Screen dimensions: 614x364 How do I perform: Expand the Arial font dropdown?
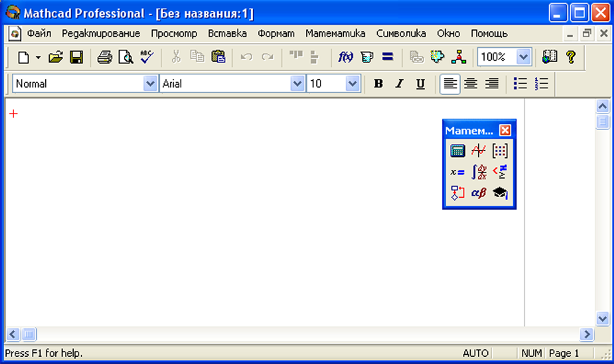coord(297,83)
